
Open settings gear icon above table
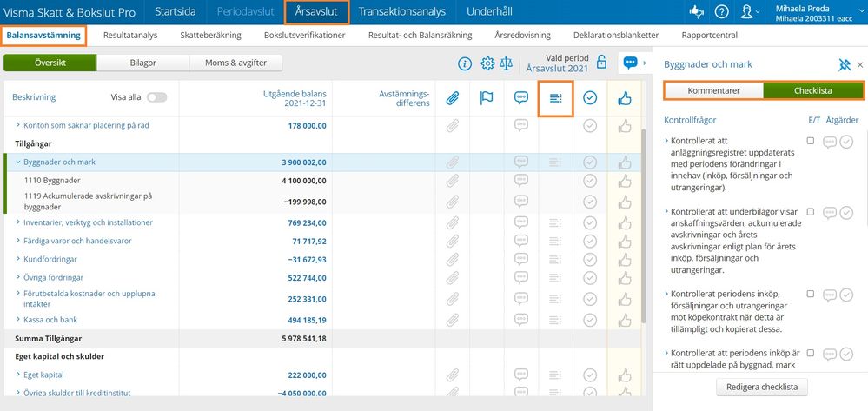[x=487, y=63]
